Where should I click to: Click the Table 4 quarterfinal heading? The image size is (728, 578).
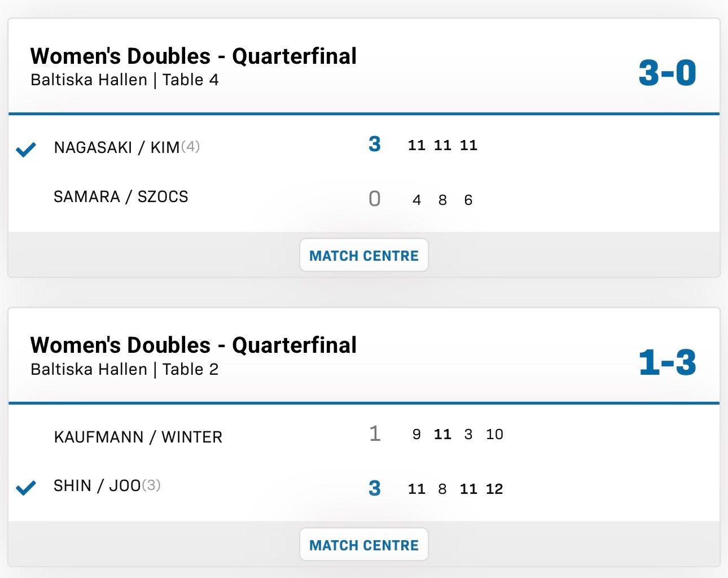click(x=194, y=56)
